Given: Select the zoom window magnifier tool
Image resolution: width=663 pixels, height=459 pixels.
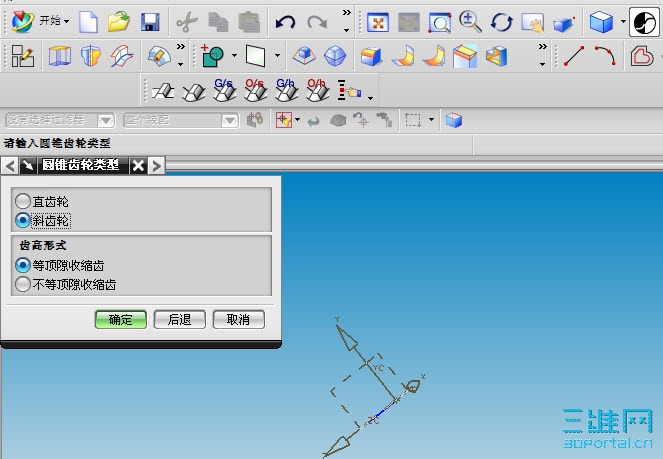Looking at the screenshot, I should pyautogui.click(x=439, y=22).
